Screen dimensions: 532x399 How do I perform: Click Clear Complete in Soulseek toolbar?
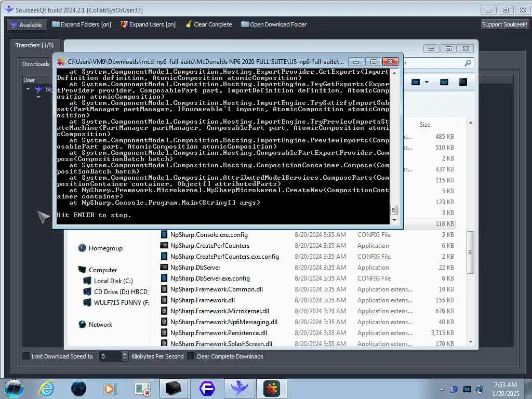209,24
